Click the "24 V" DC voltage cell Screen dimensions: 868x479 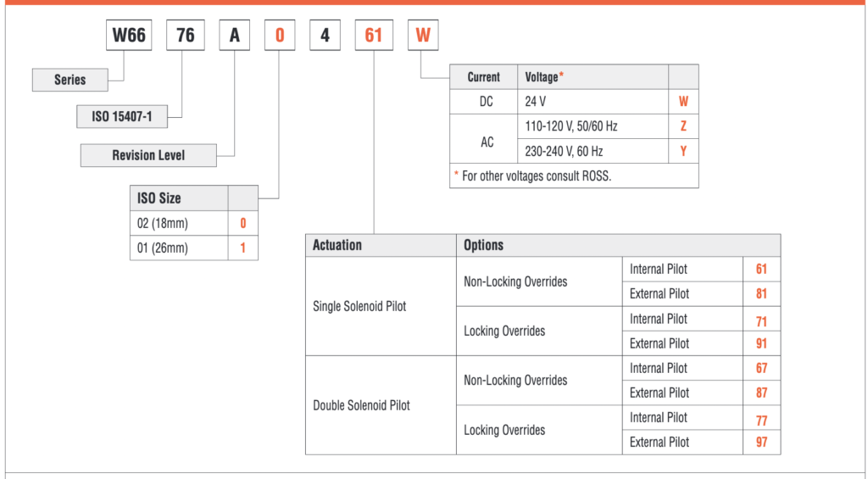coord(593,101)
